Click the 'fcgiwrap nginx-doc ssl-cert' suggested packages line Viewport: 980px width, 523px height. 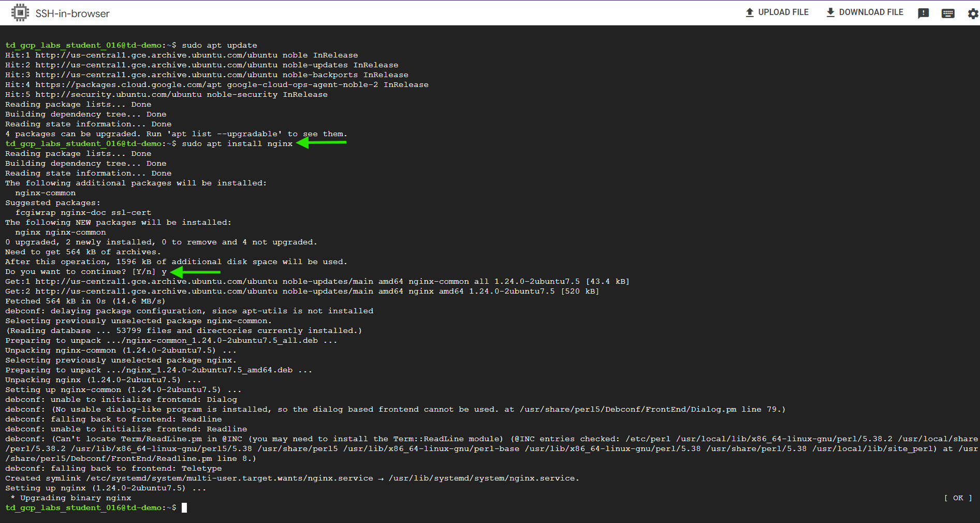(83, 212)
